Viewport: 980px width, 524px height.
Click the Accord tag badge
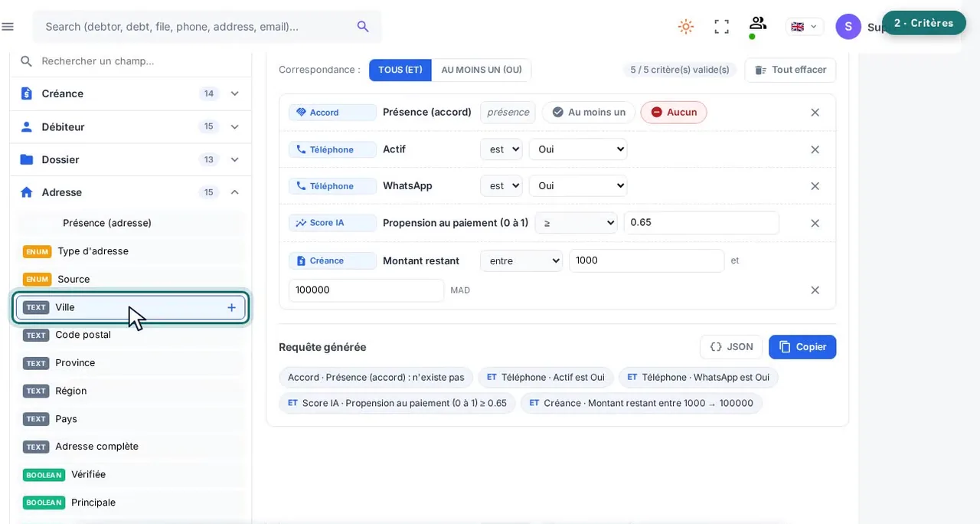[332, 113]
